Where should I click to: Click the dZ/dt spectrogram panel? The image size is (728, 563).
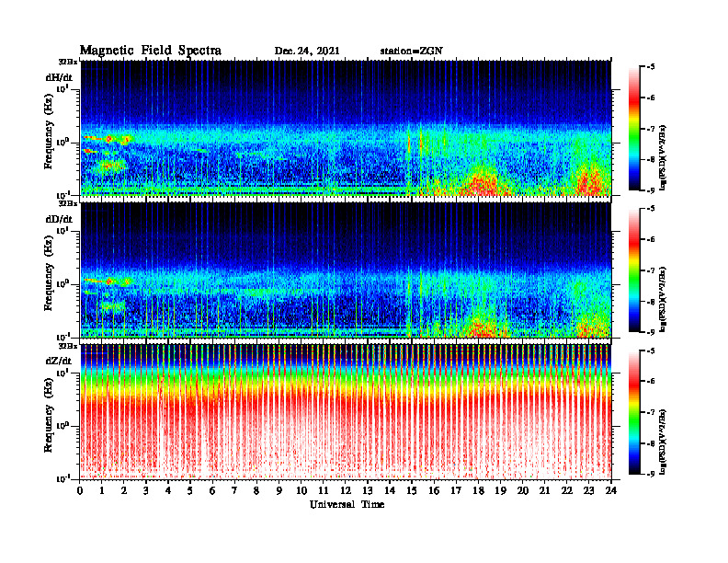346,411
